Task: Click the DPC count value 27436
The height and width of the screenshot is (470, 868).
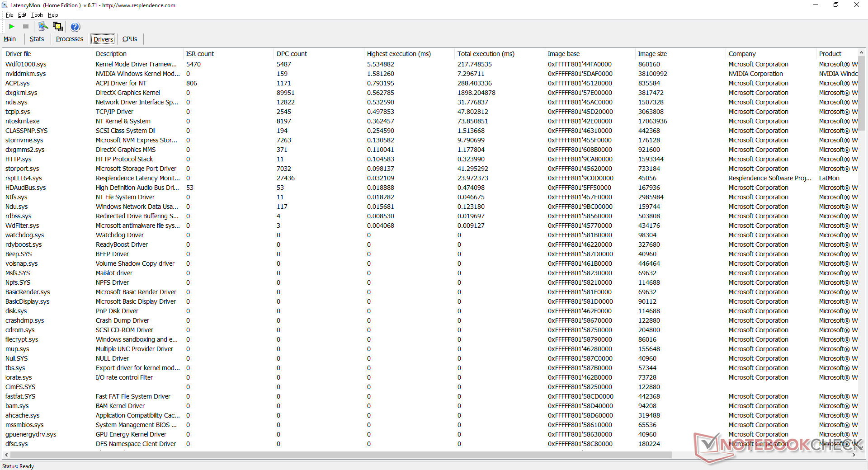Action: tap(285, 178)
